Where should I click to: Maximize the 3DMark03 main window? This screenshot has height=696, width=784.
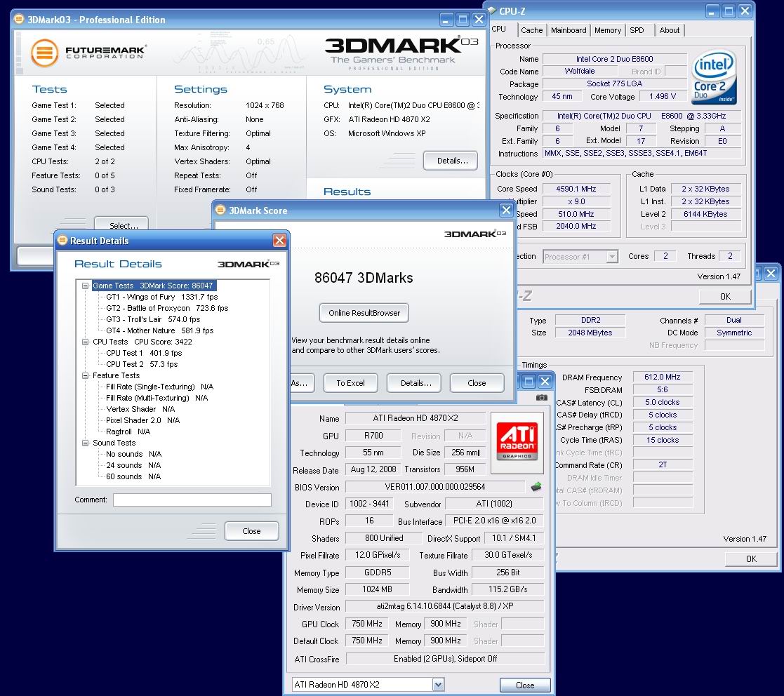coord(463,20)
